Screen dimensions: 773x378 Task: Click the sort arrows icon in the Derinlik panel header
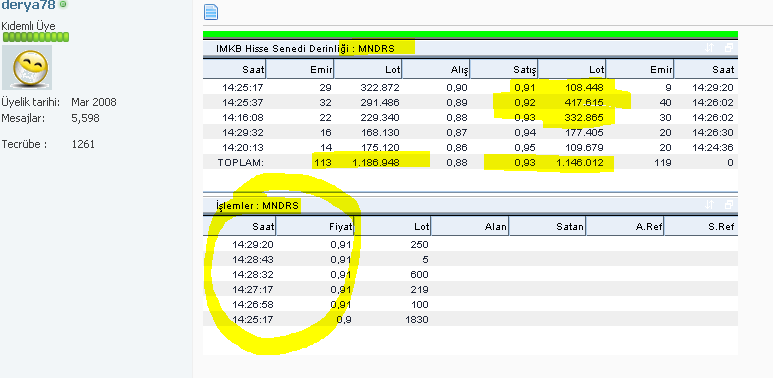(x=709, y=48)
